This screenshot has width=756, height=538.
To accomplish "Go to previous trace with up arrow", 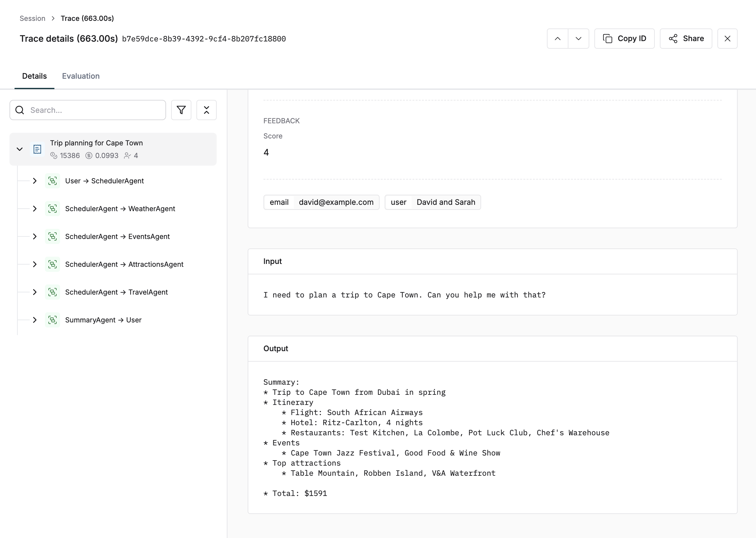I will click(557, 39).
